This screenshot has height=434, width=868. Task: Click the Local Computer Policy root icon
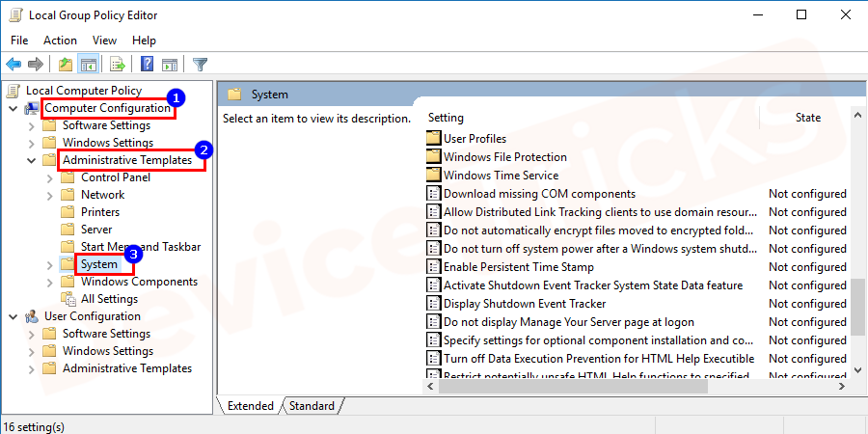[14, 91]
